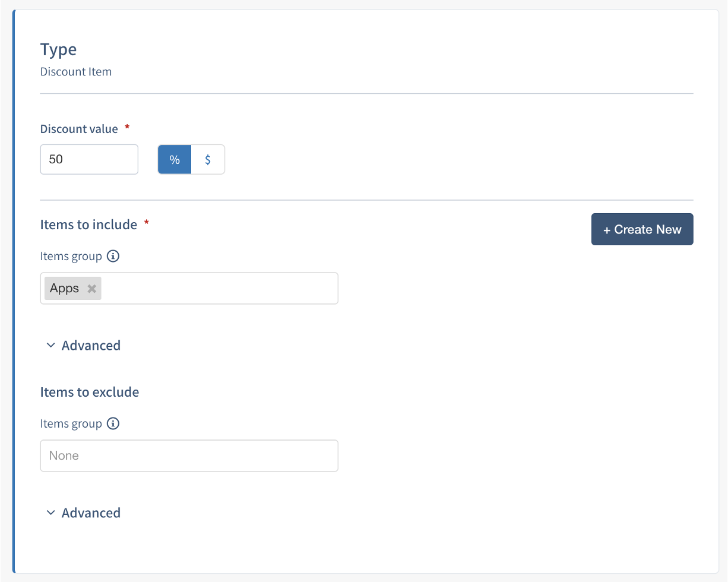This screenshot has width=728, height=582.
Task: Expand Advanced label under Items to exclude
Action: (x=91, y=513)
